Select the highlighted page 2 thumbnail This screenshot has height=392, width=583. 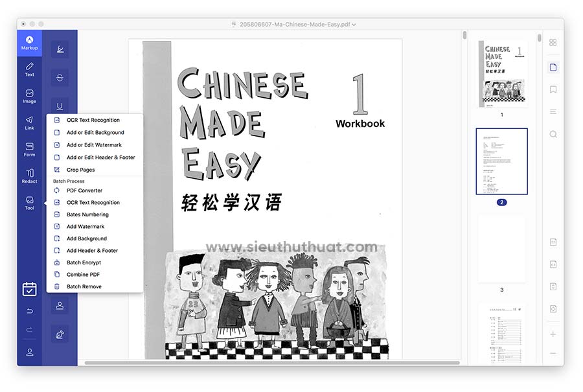[x=502, y=161]
